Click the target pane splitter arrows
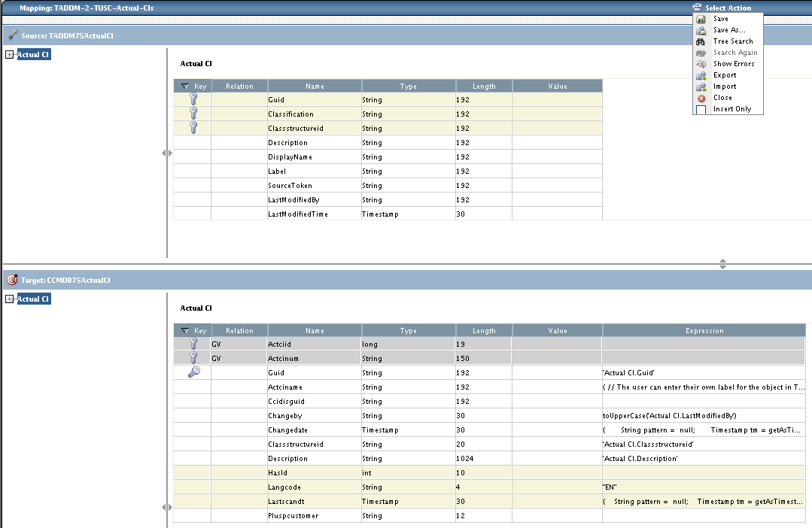The width and height of the screenshot is (812, 528). tap(167, 507)
